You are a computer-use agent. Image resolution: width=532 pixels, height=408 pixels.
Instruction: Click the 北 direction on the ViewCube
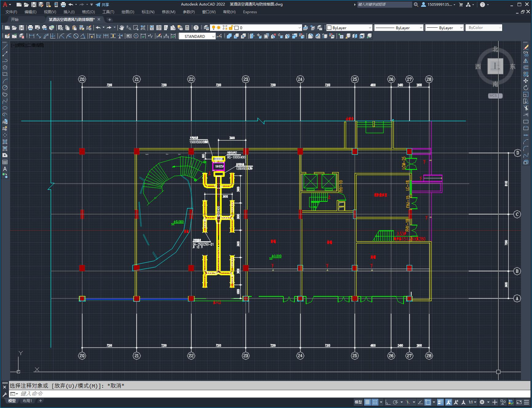point(495,49)
